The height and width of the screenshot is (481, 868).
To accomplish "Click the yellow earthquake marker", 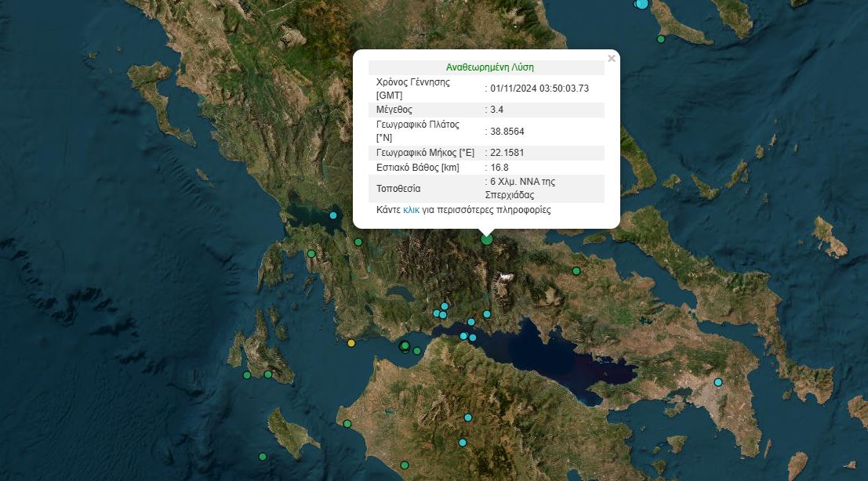I will tap(351, 343).
